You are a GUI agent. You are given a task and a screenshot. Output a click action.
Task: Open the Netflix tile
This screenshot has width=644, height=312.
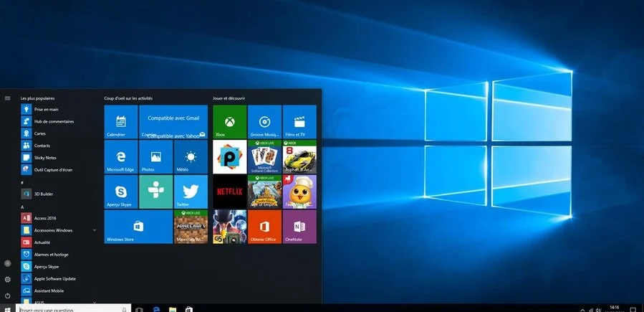[229, 192]
